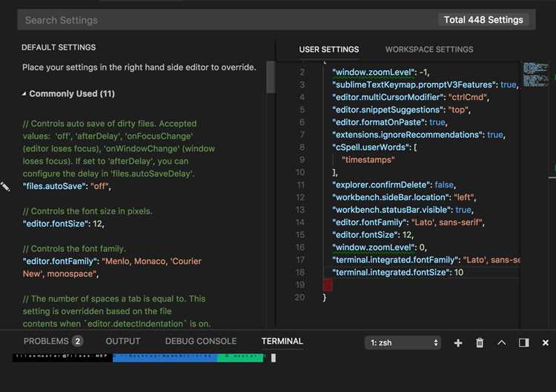Click user setting "editor.fontFamily": "Lato" line
The image size is (556, 392).
408,222
